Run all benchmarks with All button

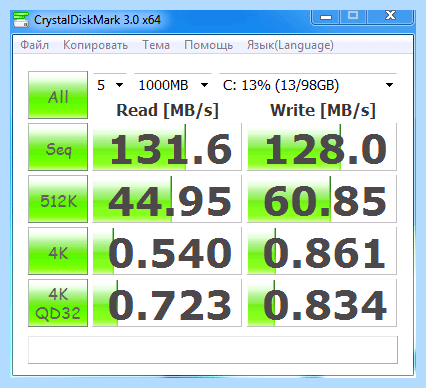point(58,95)
